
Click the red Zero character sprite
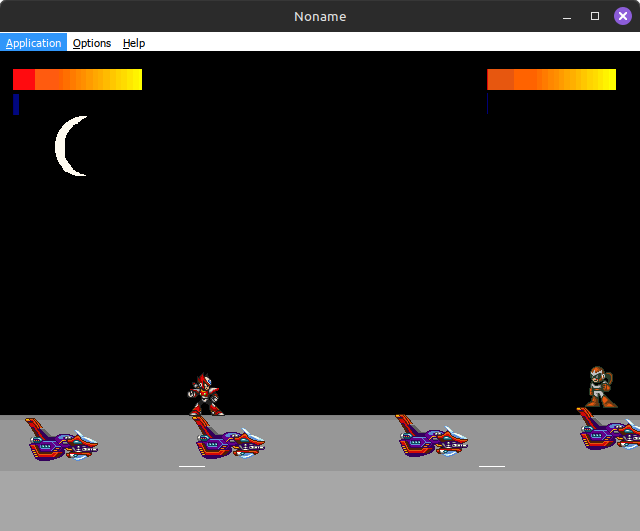(205, 394)
